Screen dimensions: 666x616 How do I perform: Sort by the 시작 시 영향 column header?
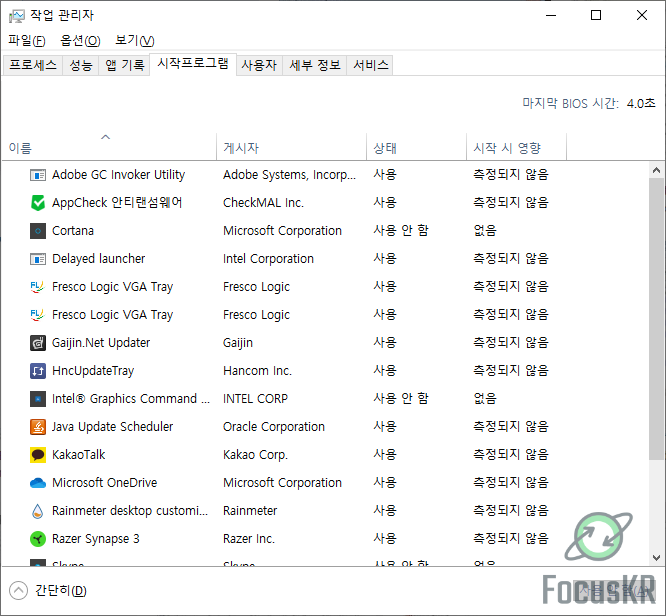[x=516, y=147]
